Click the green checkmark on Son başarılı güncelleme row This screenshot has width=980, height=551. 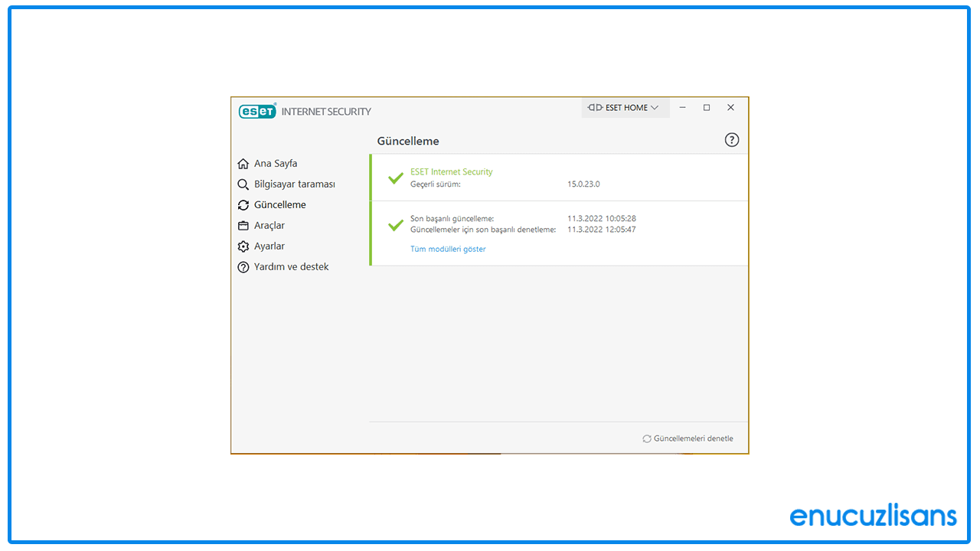[x=395, y=225]
